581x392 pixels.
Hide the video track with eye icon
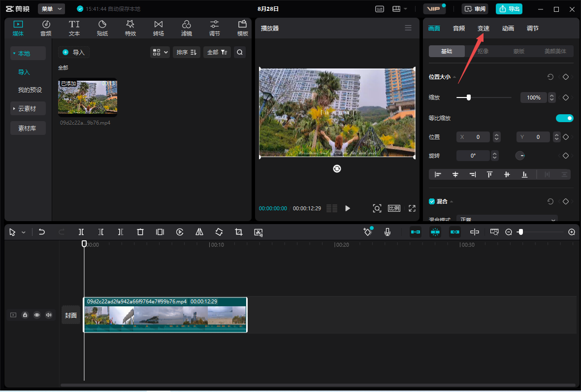tap(37, 315)
